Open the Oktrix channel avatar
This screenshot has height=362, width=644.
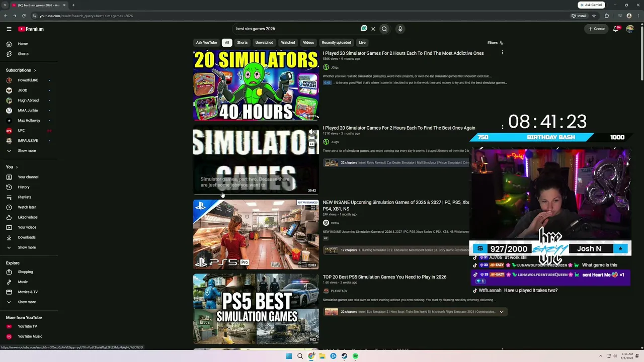click(x=326, y=223)
